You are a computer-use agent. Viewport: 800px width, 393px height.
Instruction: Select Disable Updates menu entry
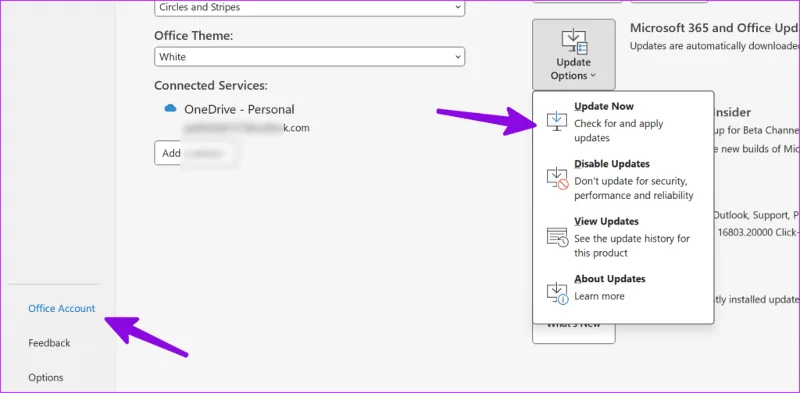[x=623, y=179]
